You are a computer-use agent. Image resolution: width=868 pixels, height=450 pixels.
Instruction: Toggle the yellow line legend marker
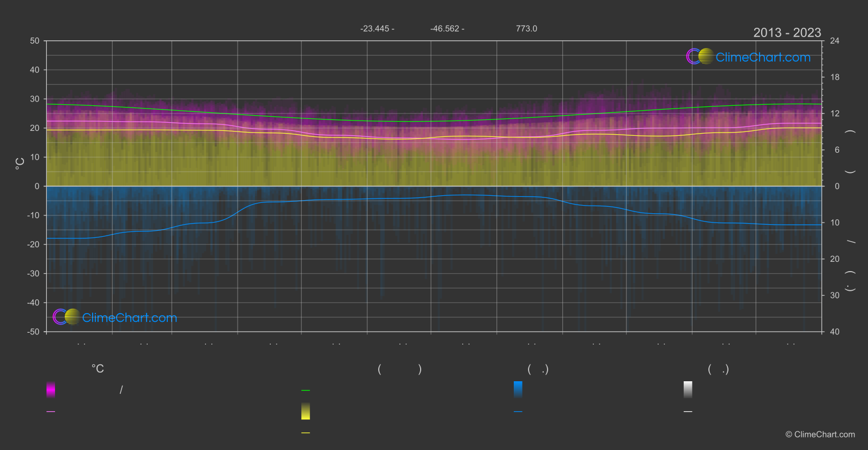pos(306,433)
